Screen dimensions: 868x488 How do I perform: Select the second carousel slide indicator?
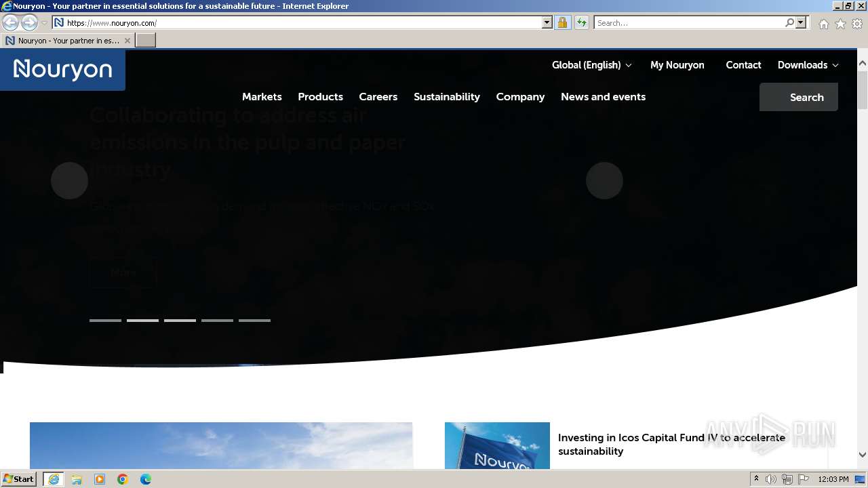pos(142,321)
